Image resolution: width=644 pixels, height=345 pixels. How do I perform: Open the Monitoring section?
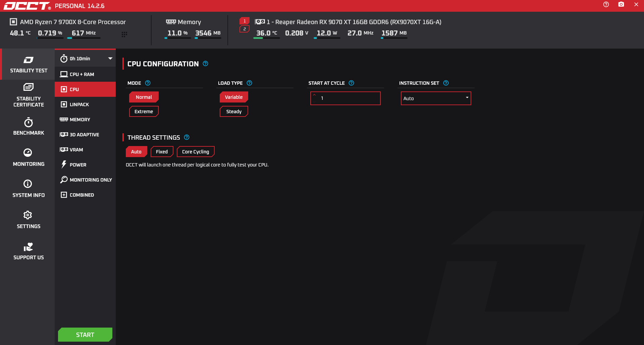coord(29,157)
